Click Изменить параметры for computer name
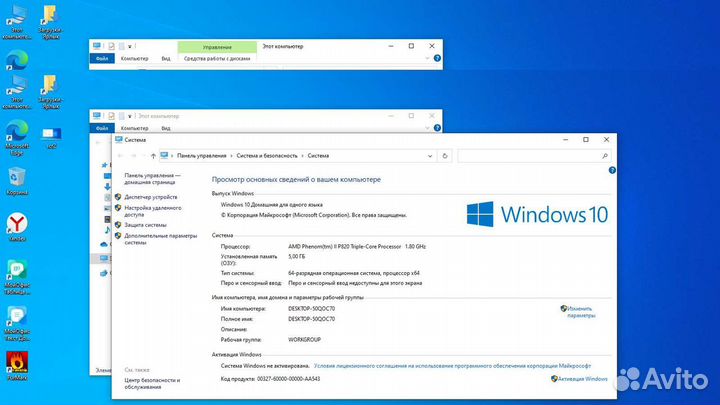The height and width of the screenshot is (405, 720). tap(580, 312)
